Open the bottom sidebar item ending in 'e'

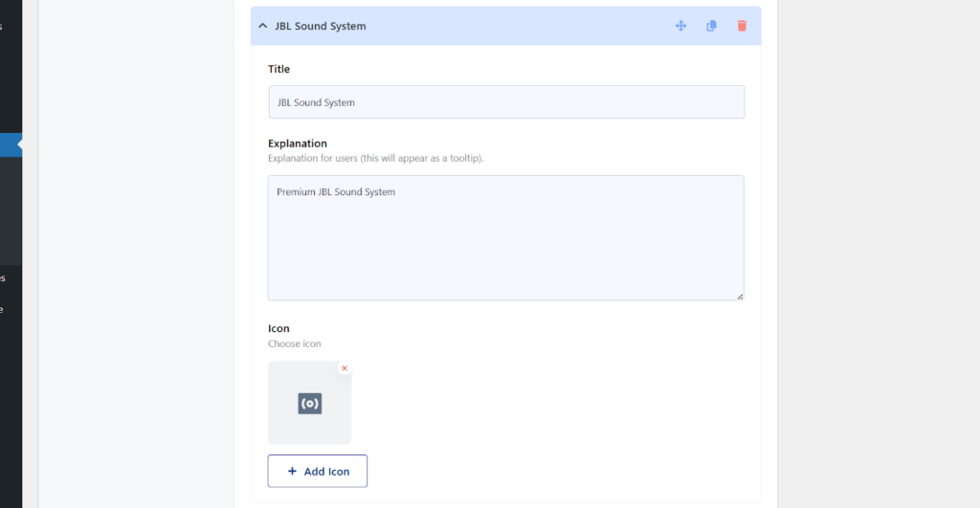coord(2,309)
